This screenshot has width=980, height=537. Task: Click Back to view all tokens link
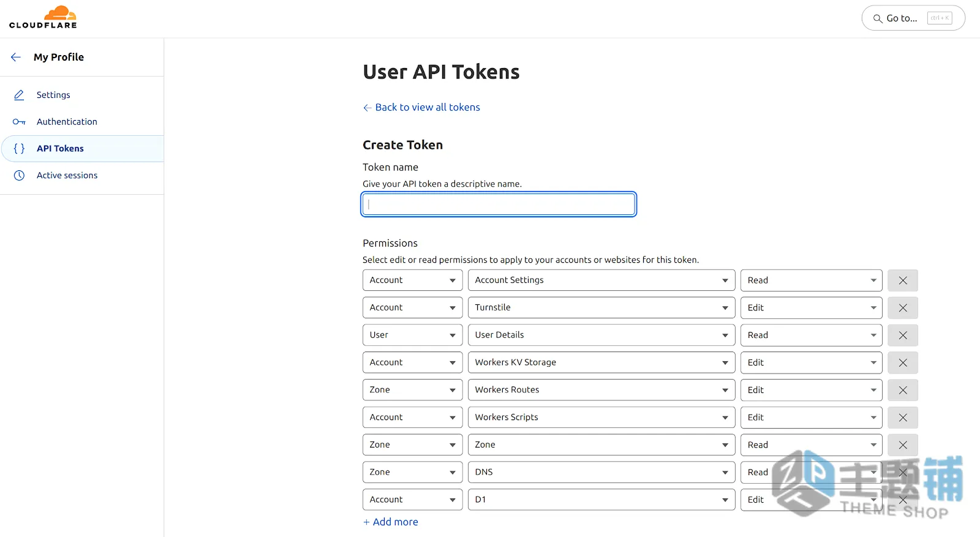tap(421, 107)
